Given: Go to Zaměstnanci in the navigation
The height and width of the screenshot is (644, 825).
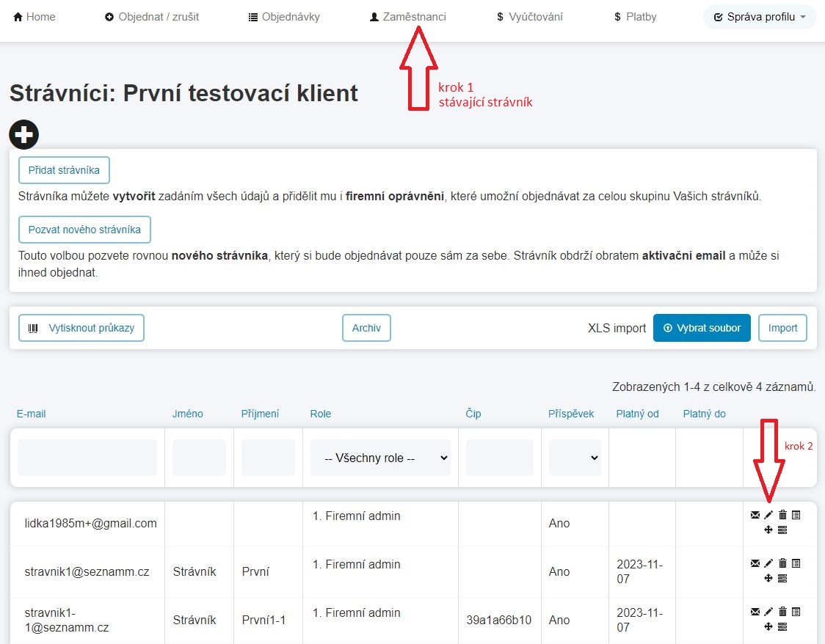Looking at the screenshot, I should coord(408,17).
